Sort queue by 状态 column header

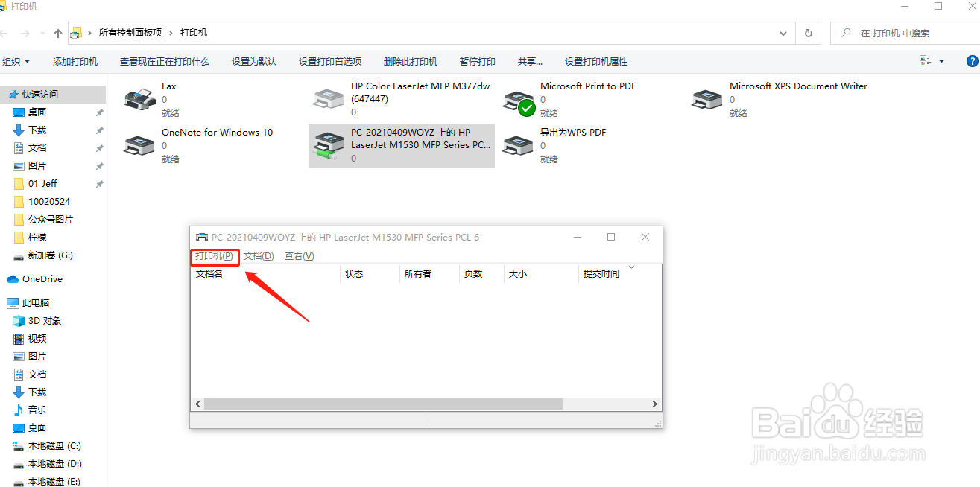pyautogui.click(x=370, y=273)
